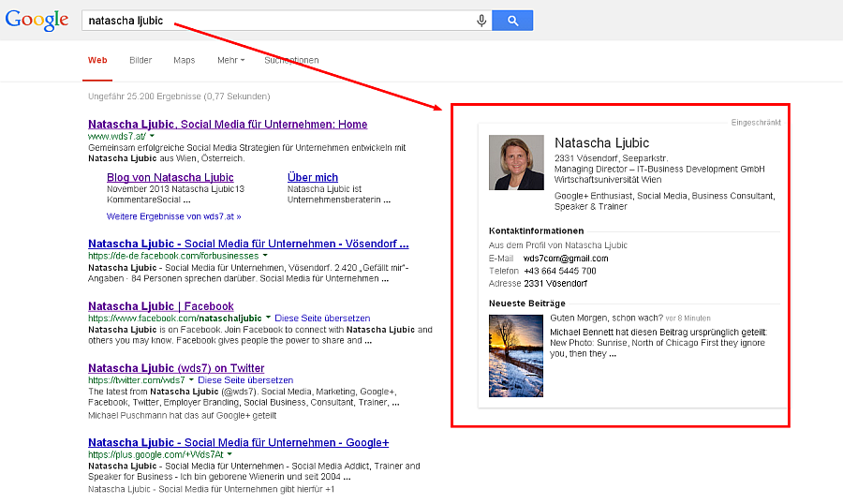Click 'Weitere Ergebnisse von wds7.at' link
Screen dimensions: 843x504
(173, 216)
